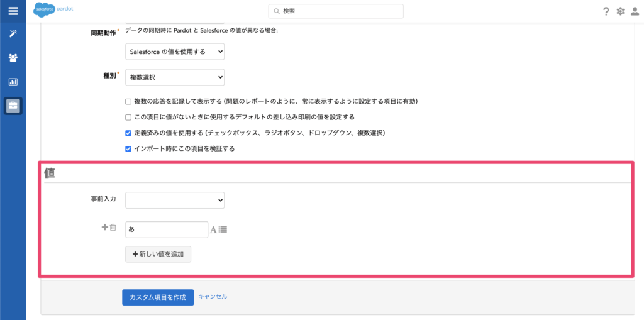Open the Admin briefcase sidebar icon

pos(13,106)
